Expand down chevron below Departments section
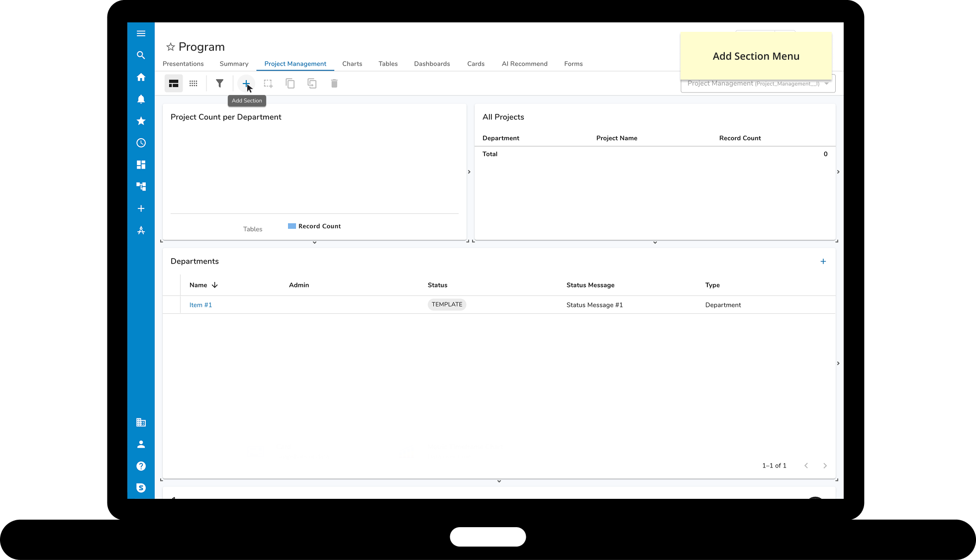This screenshot has height=560, width=976. 499,481
